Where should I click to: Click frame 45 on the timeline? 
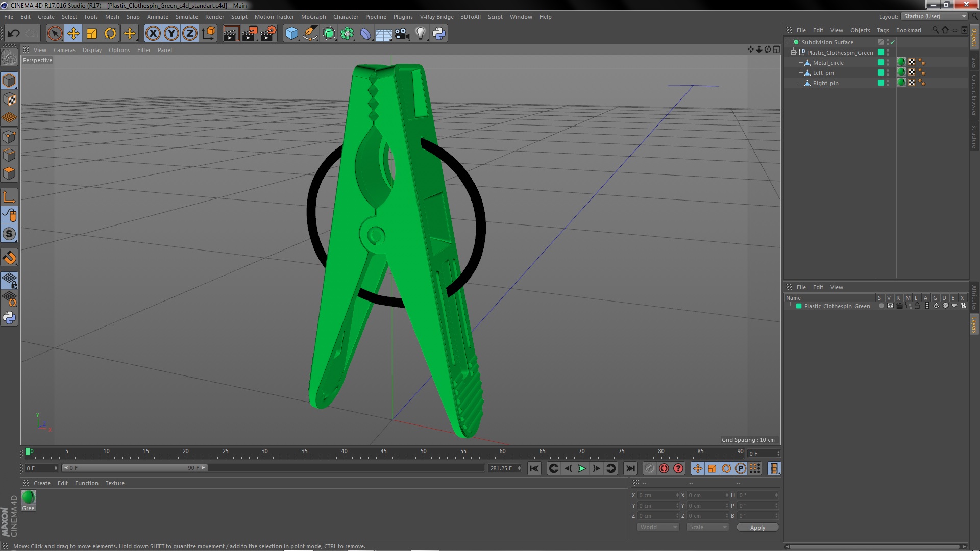coord(383,452)
